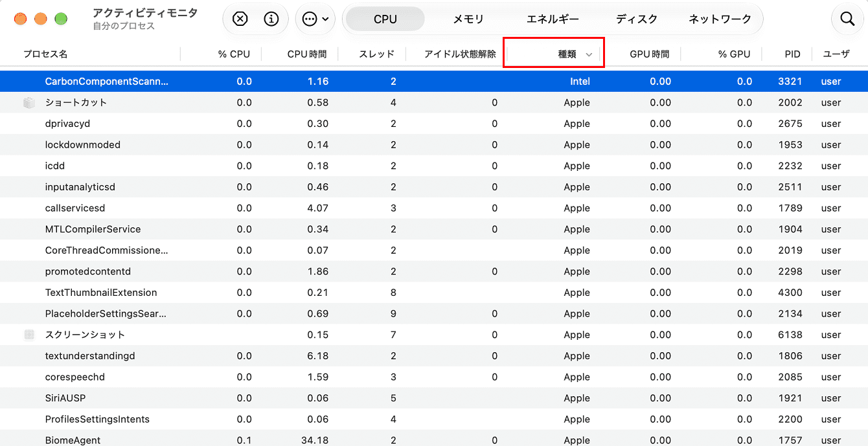Select the スクリーンショット process row

coord(434,335)
